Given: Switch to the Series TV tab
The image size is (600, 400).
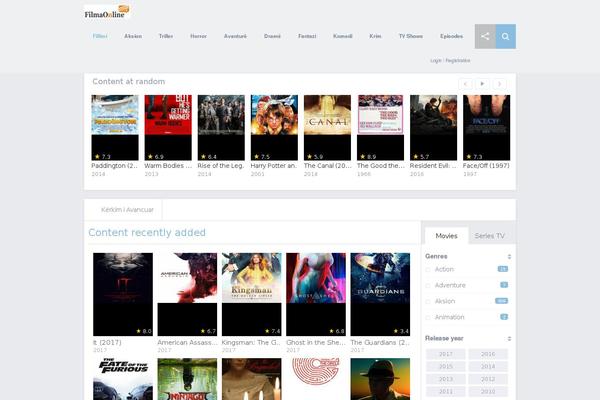Looking at the screenshot, I should (x=489, y=236).
